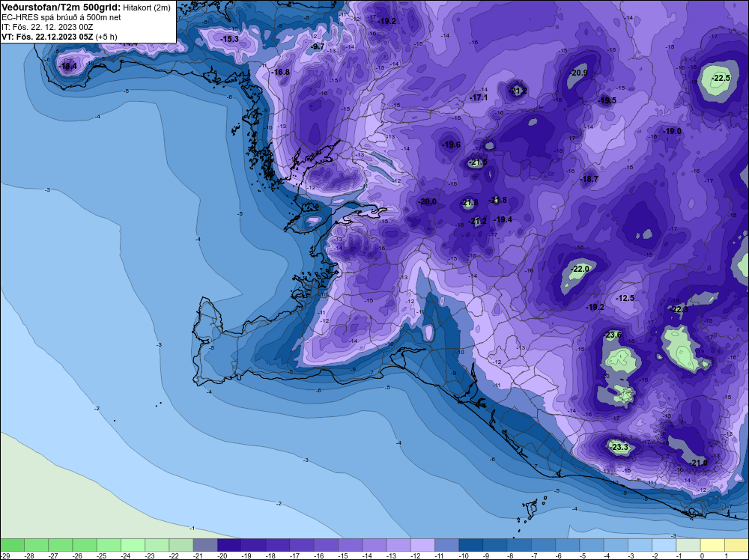
Task: Select the legend swatch labeled -22
Action: click(181, 545)
